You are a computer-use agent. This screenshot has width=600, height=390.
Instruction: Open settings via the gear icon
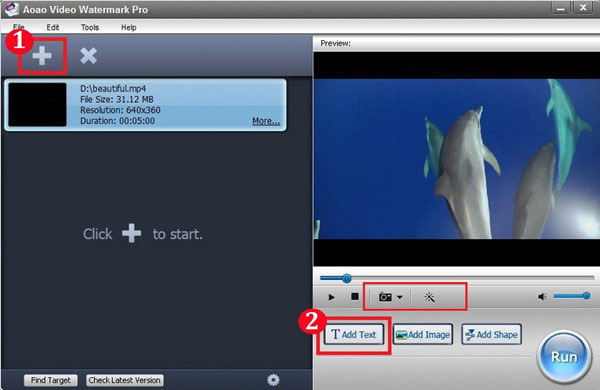pyautogui.click(x=273, y=380)
